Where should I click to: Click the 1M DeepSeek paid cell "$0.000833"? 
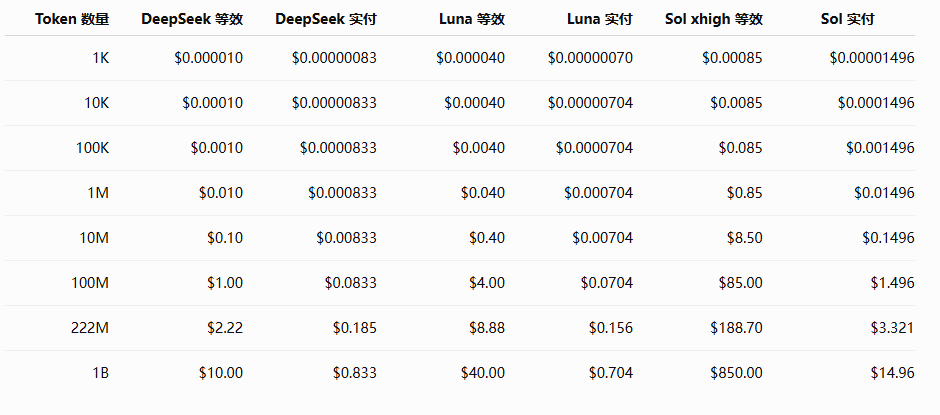click(x=342, y=193)
